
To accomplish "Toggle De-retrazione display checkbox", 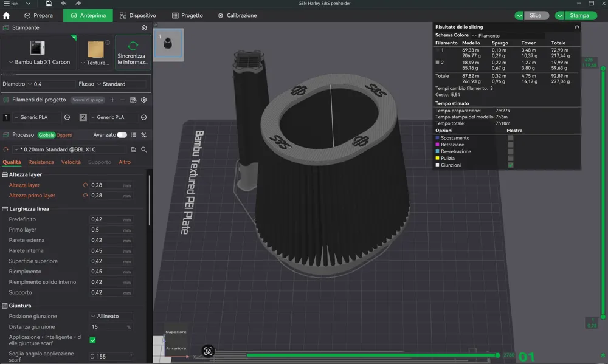I will (x=511, y=151).
